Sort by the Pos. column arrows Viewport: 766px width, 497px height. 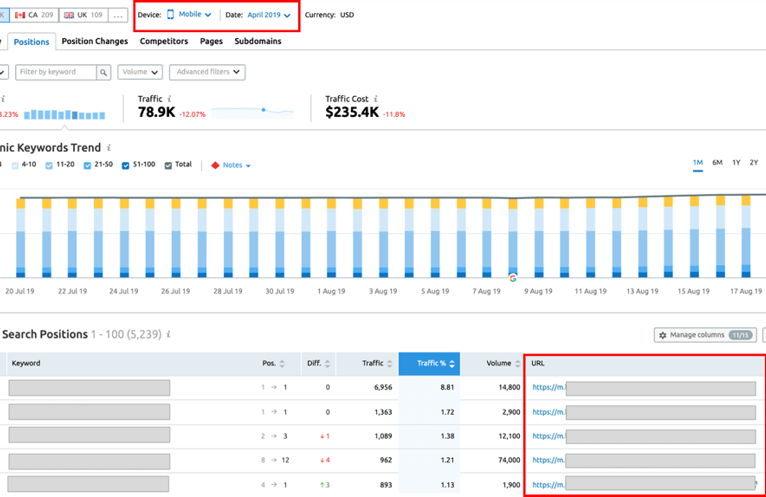pyautogui.click(x=283, y=364)
